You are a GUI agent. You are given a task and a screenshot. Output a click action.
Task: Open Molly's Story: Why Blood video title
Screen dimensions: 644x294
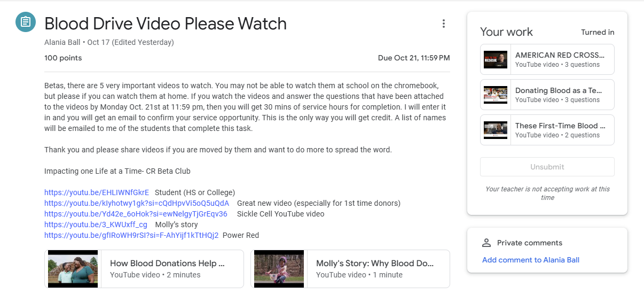[x=374, y=264]
